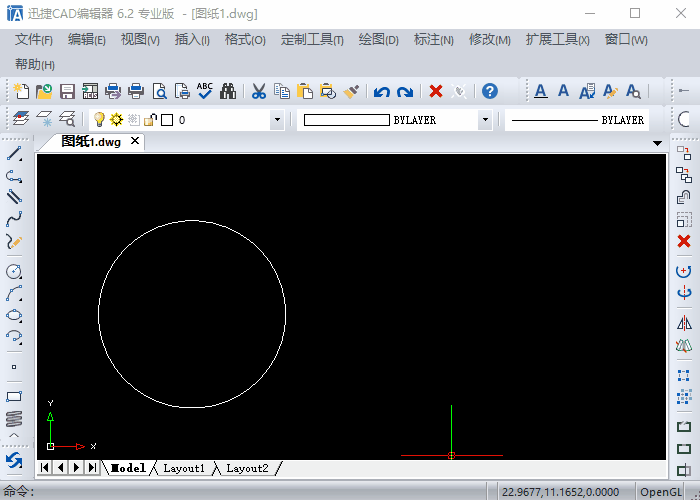Open the 编辑(E) menu
This screenshot has width=700, height=500.
[87, 40]
